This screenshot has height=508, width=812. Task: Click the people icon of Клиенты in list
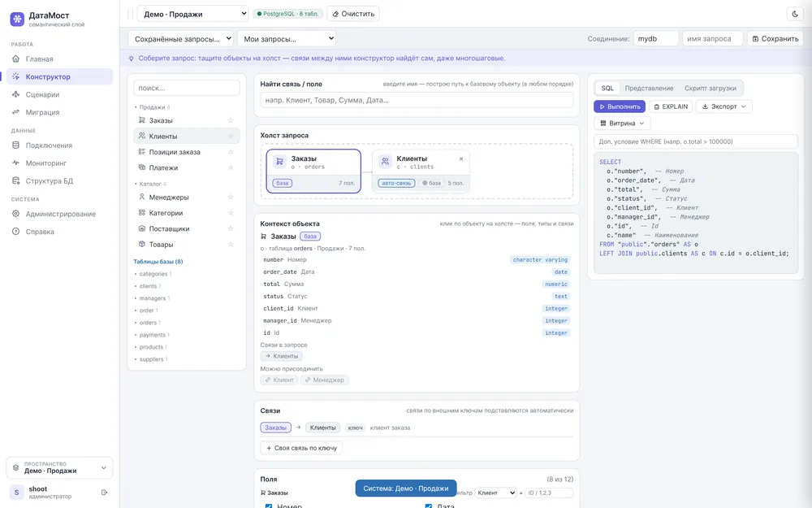click(x=141, y=136)
